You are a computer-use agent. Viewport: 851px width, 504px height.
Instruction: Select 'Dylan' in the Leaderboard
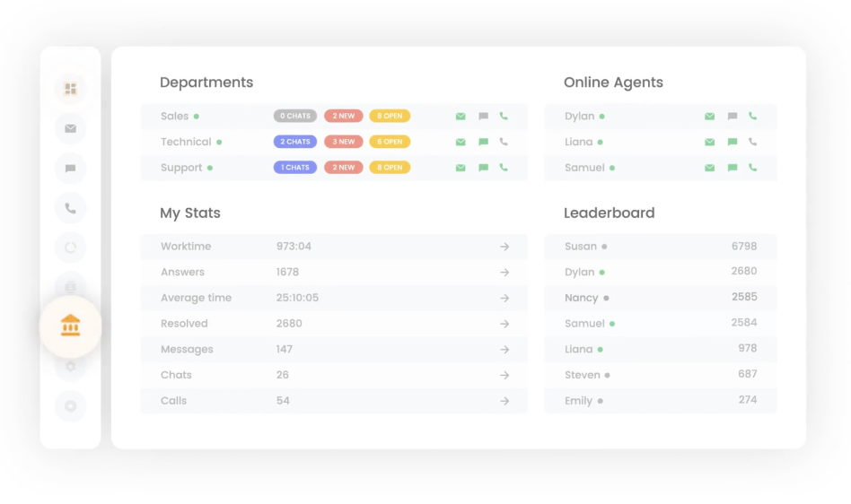tap(580, 272)
